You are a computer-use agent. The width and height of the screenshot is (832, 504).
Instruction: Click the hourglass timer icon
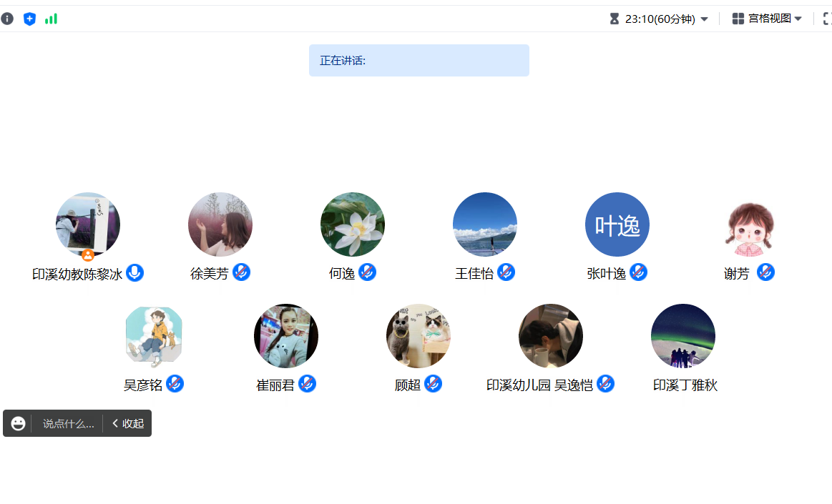pyautogui.click(x=615, y=19)
